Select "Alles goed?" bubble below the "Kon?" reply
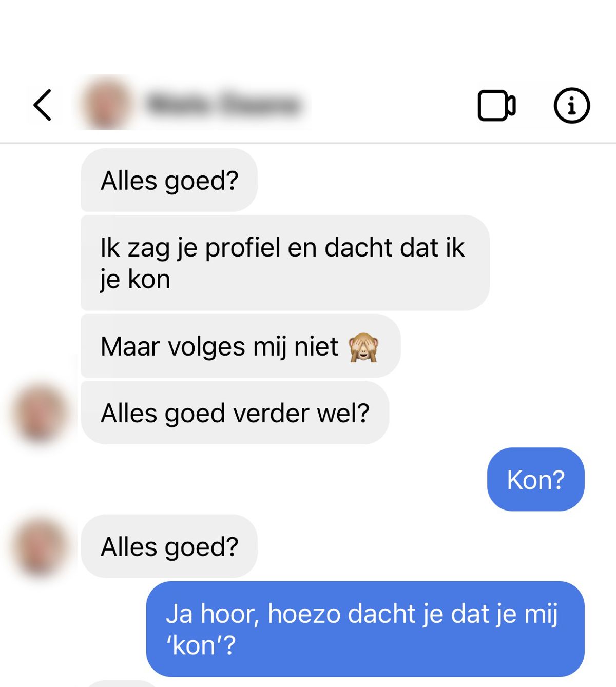This screenshot has height=687, width=616. pyautogui.click(x=169, y=546)
